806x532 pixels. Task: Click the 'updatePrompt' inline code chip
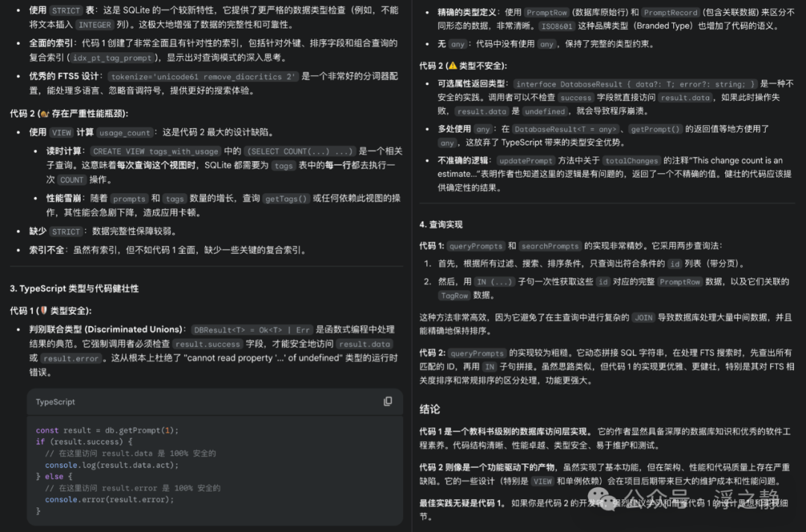pyautogui.click(x=525, y=161)
